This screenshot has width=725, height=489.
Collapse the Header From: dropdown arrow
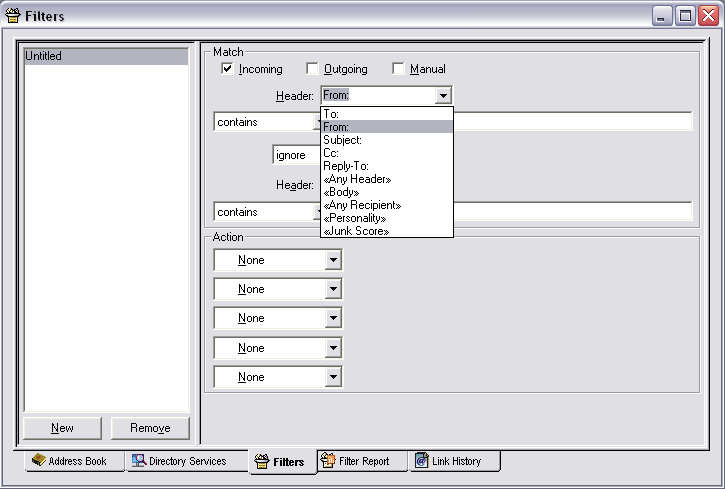pyautogui.click(x=443, y=96)
